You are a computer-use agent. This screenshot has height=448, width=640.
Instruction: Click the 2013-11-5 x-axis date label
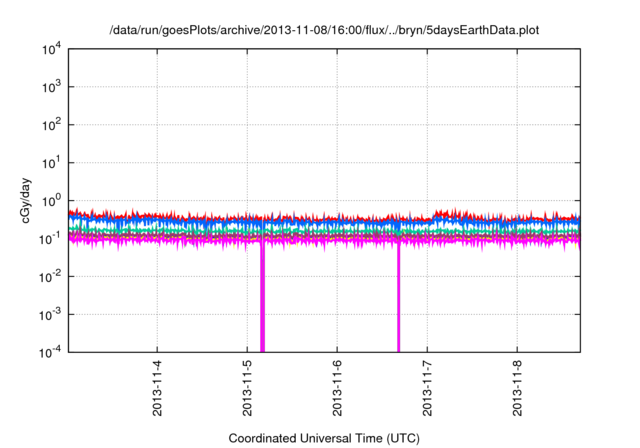coord(247,388)
